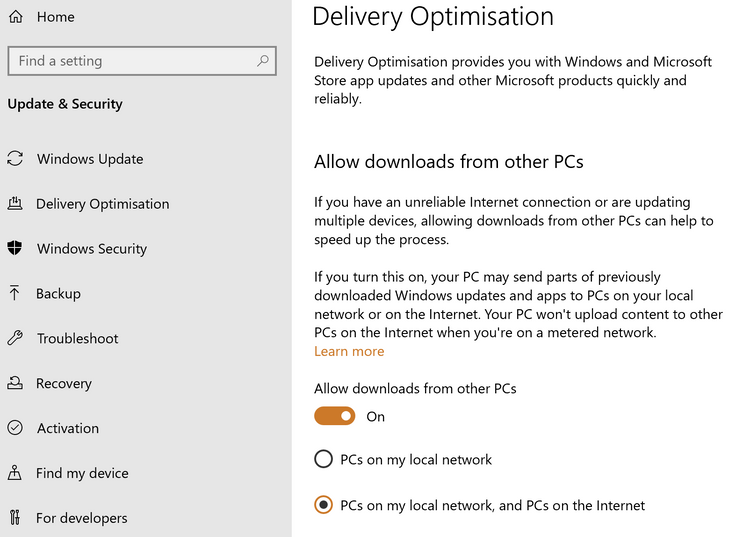This screenshot has width=750, height=537.
Task: Open the Learn more link
Action: coord(349,351)
